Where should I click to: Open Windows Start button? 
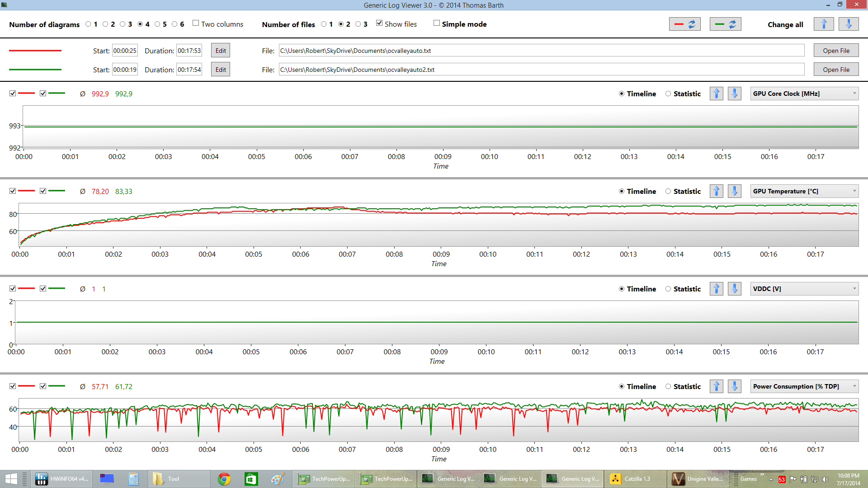coord(11,479)
